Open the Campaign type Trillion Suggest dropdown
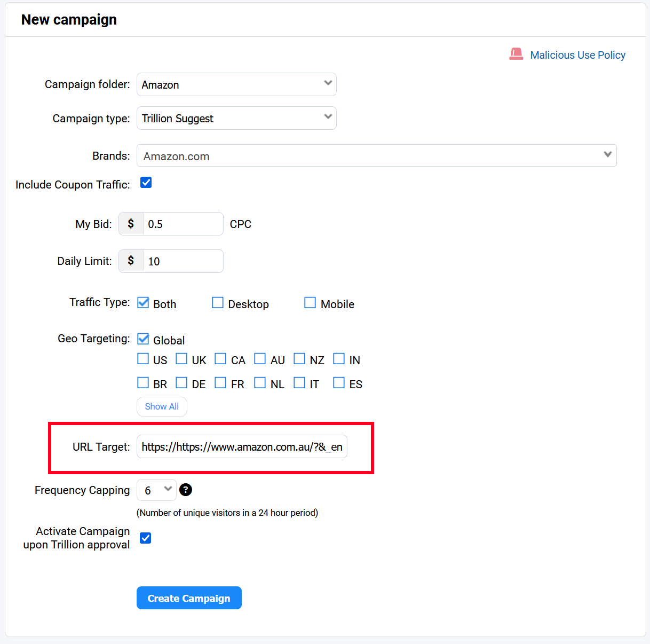The width and height of the screenshot is (650, 644). (x=236, y=118)
